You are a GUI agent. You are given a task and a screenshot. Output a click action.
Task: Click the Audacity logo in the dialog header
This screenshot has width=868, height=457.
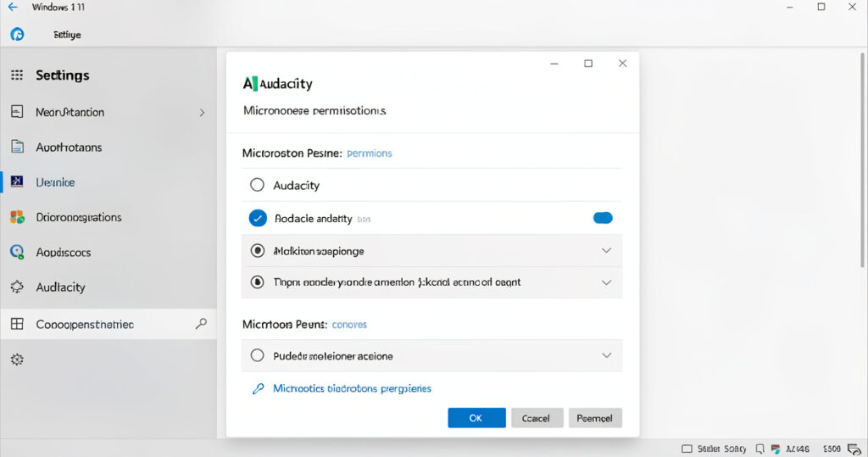pyautogui.click(x=250, y=84)
